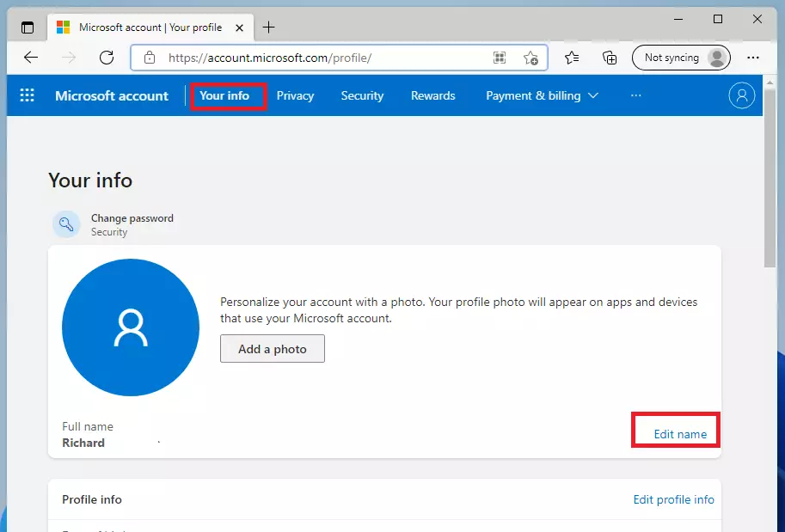Select the Full name value Richard
The image size is (785, 532).
[x=83, y=443]
